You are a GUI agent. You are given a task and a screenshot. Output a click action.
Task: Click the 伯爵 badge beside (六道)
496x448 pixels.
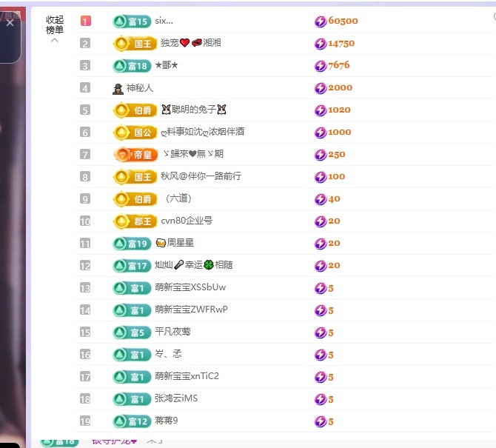coord(135,199)
